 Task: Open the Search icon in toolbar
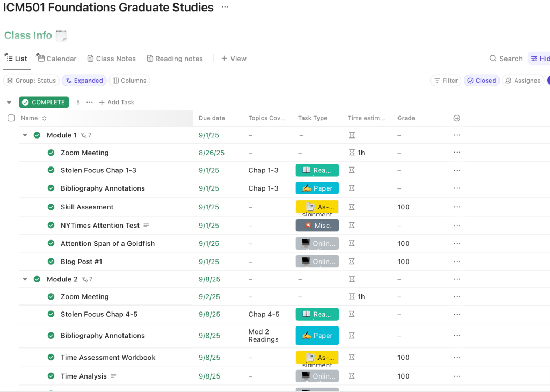[x=505, y=59]
